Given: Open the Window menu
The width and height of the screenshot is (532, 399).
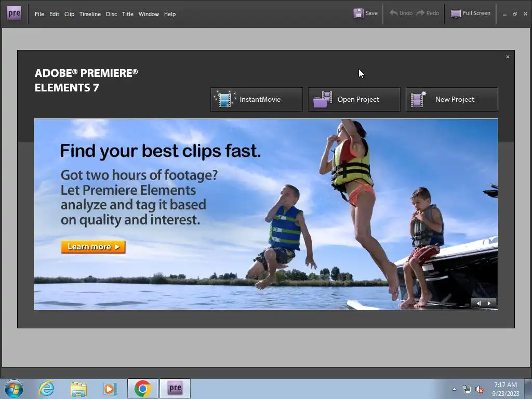Looking at the screenshot, I should click(149, 14).
